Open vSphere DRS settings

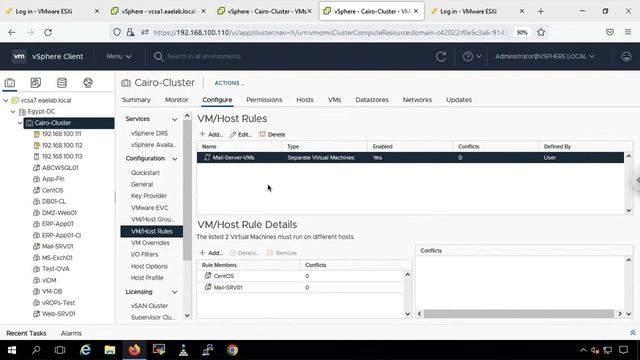149,133
